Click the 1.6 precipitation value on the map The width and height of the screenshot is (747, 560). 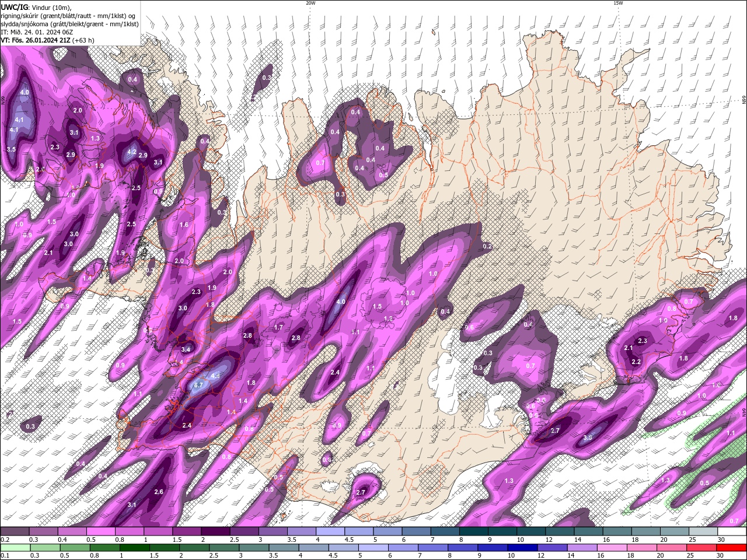(184, 225)
